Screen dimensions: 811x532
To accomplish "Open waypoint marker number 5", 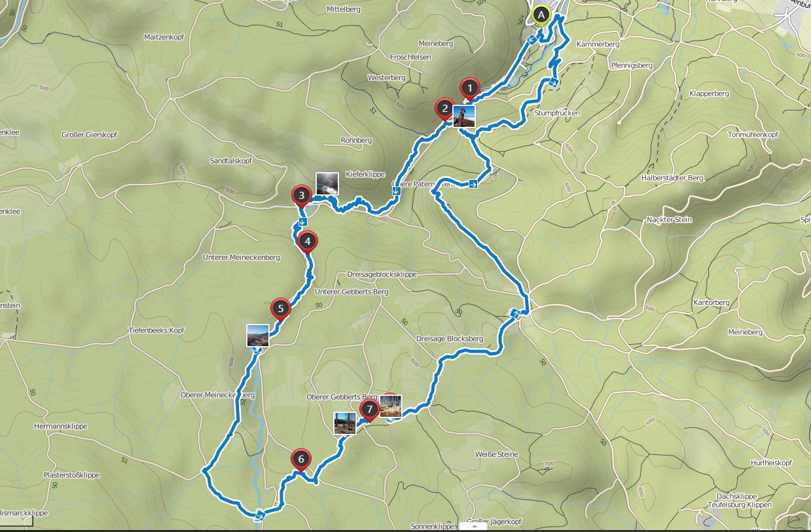I will coord(280,309).
